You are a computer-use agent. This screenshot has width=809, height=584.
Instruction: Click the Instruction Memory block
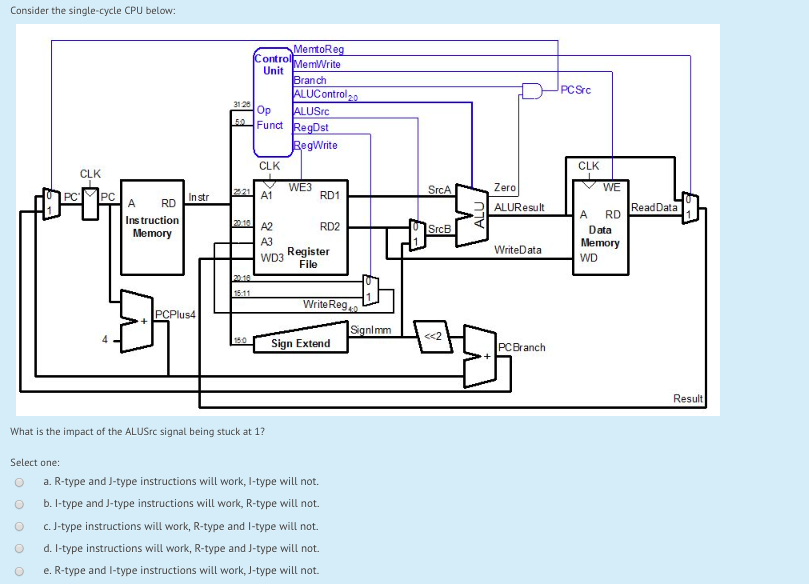pyautogui.click(x=150, y=228)
